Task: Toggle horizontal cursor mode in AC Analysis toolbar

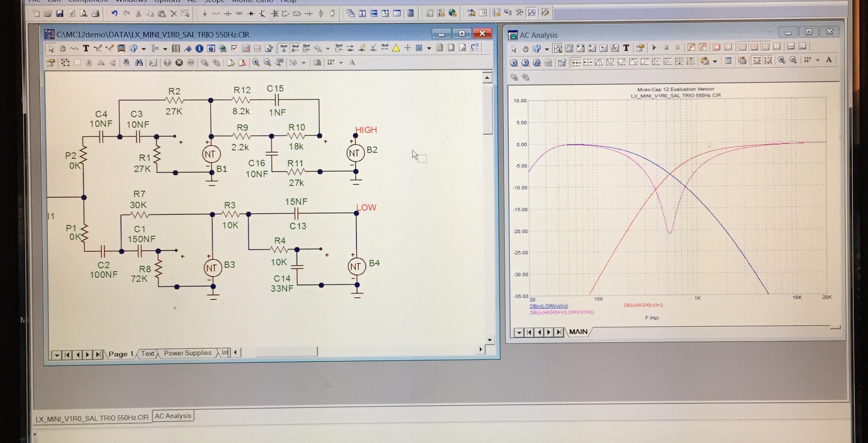Action: click(756, 60)
